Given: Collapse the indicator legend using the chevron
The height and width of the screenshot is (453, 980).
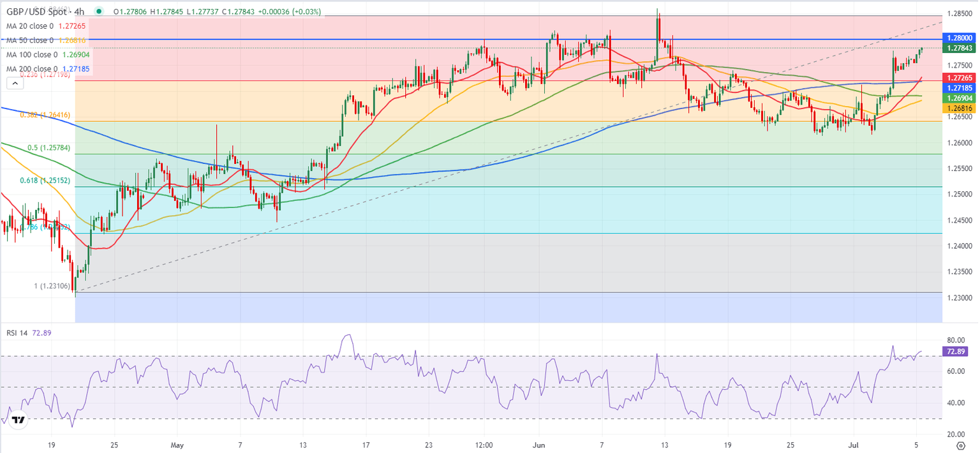Looking at the screenshot, I should [14, 83].
